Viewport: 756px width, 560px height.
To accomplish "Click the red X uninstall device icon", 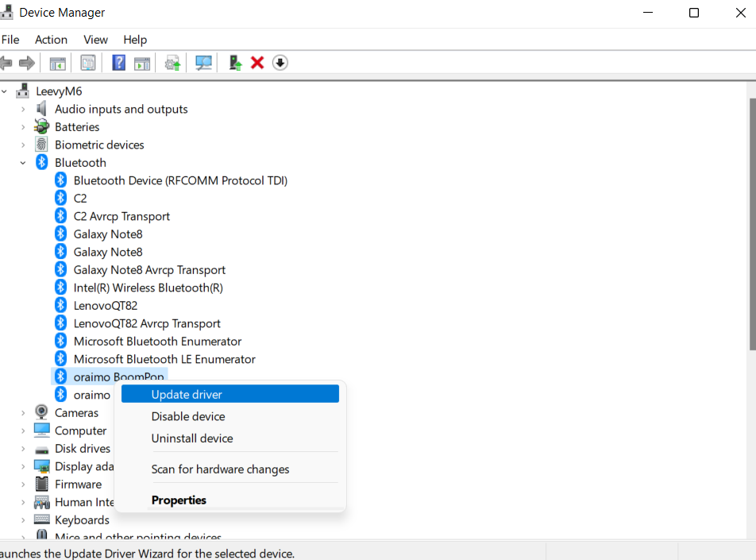I will (x=257, y=63).
